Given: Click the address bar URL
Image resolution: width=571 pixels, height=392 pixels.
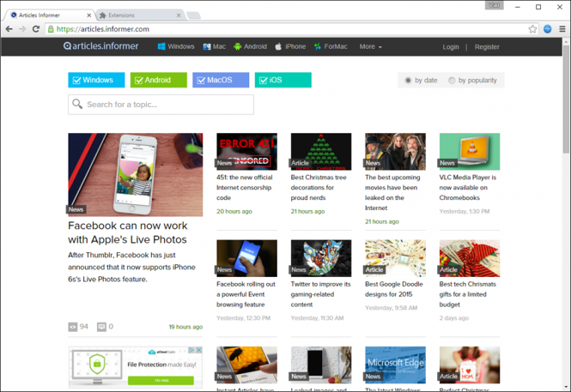Looking at the screenshot, I should pyautogui.click(x=103, y=29).
